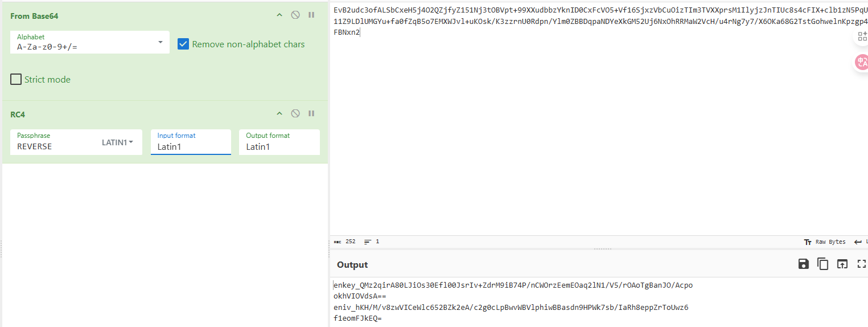
Task: Uncheck Remove non-alphabet chars
Action: click(183, 44)
